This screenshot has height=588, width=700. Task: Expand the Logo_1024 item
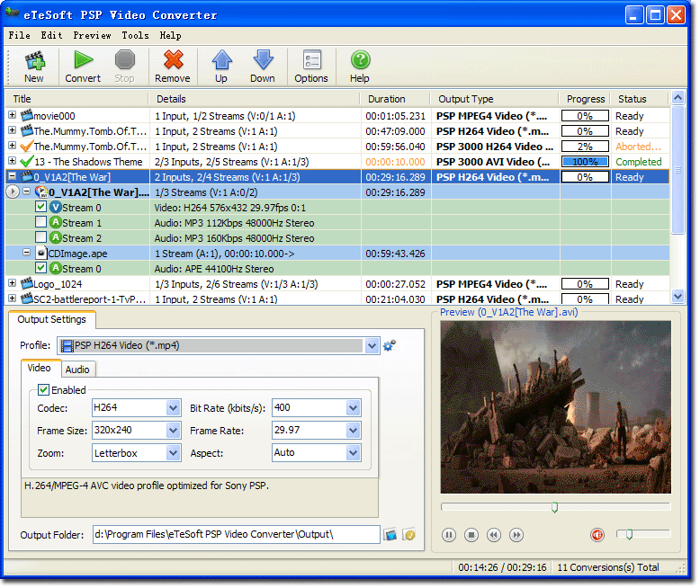12,283
